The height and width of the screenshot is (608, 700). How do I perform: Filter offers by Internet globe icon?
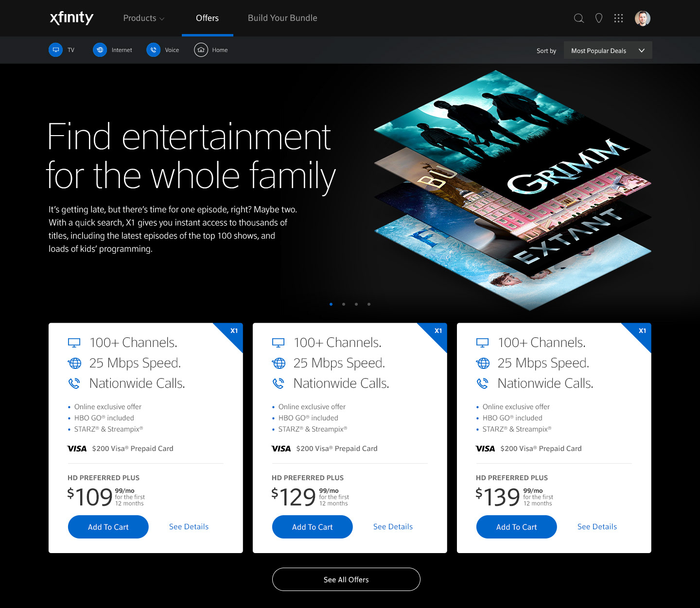(100, 50)
